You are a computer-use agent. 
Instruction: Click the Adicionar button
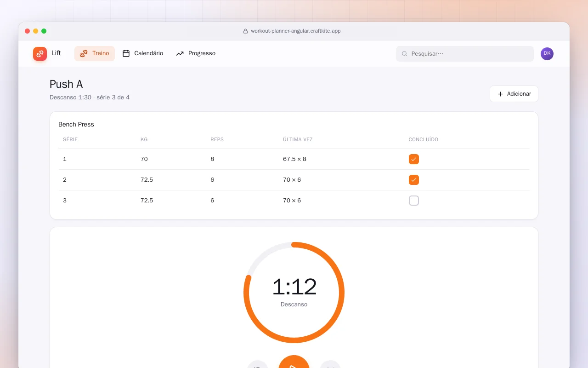[x=514, y=94]
